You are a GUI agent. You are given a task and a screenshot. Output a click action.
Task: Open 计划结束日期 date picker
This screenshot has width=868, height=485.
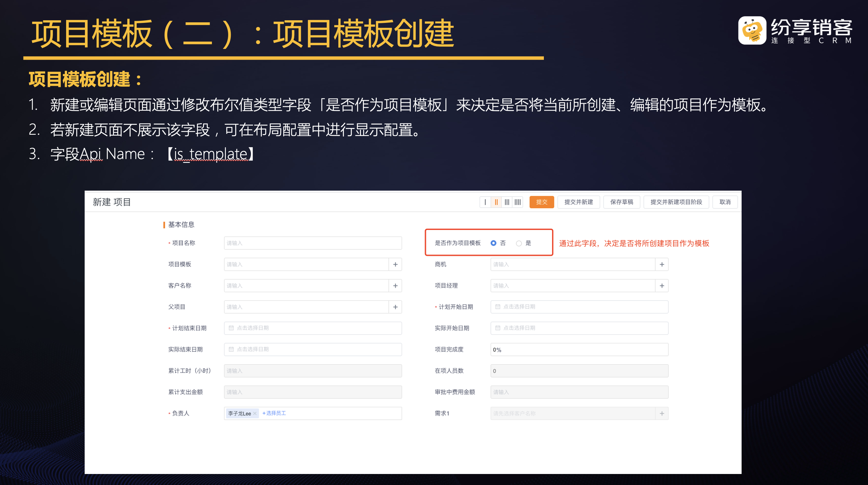312,328
